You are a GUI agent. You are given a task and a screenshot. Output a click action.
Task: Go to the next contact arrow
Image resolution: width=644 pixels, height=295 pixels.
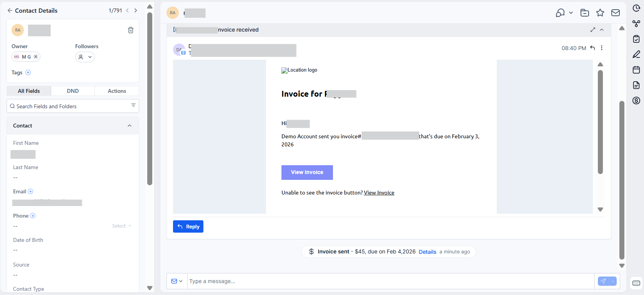[136, 11]
